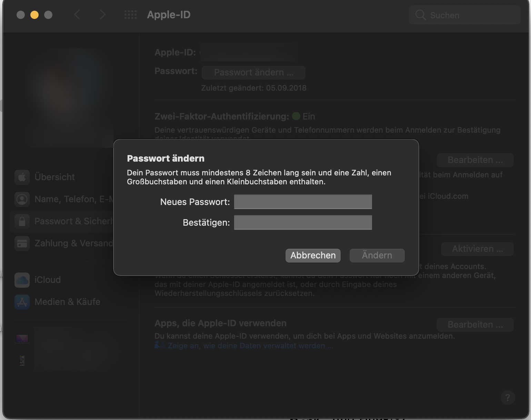531x420 pixels.
Task: Click the Passwort ändern … button
Action: click(254, 72)
